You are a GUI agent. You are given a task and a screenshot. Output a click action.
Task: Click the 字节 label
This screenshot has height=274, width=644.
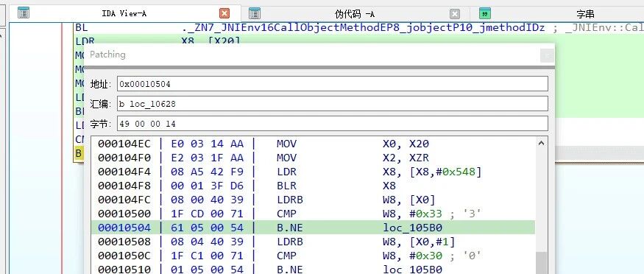coord(101,124)
